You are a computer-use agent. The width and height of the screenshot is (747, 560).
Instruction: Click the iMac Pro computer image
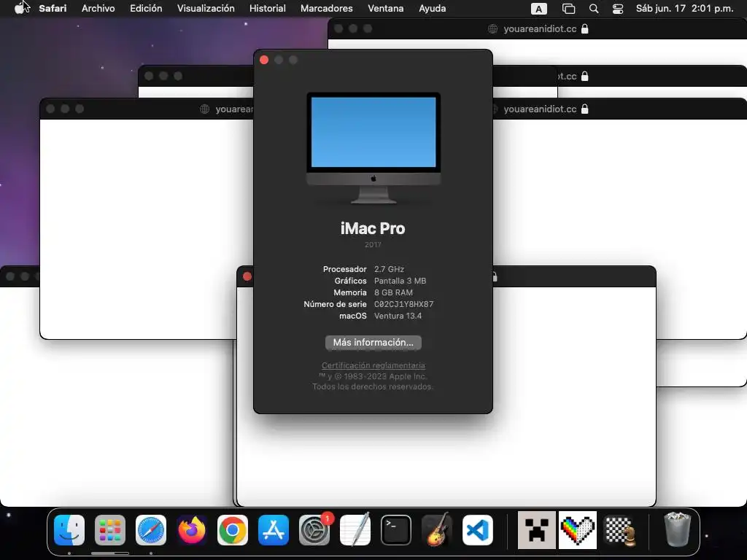[373, 147]
